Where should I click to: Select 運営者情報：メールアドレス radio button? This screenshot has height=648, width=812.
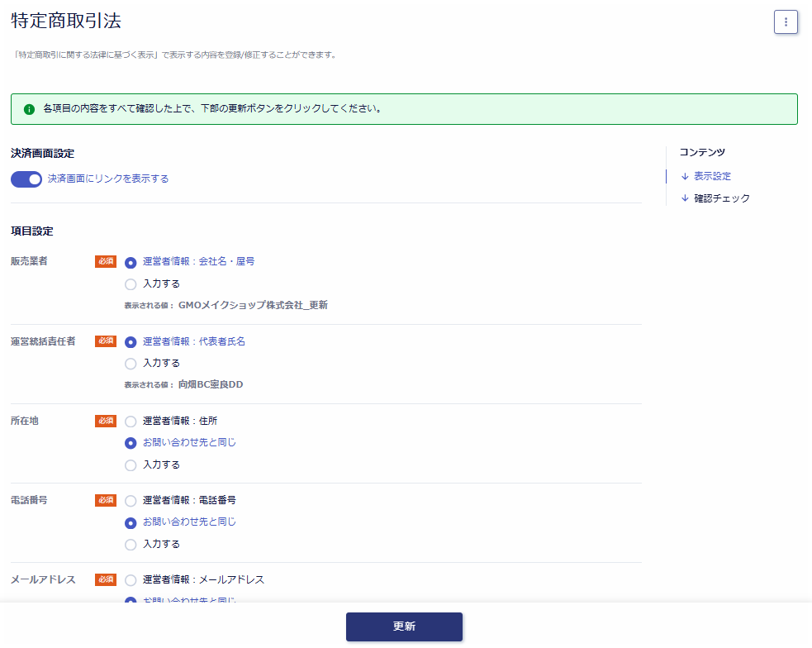pyautogui.click(x=131, y=580)
